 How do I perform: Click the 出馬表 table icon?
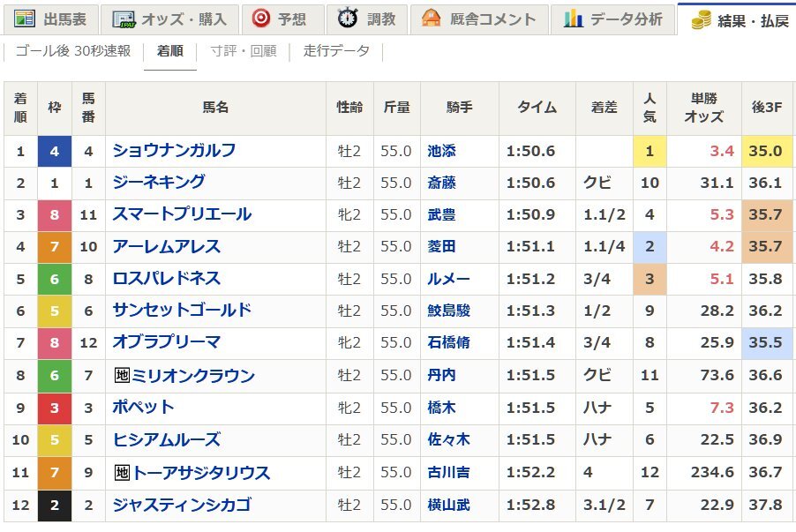pyautogui.click(x=25, y=19)
